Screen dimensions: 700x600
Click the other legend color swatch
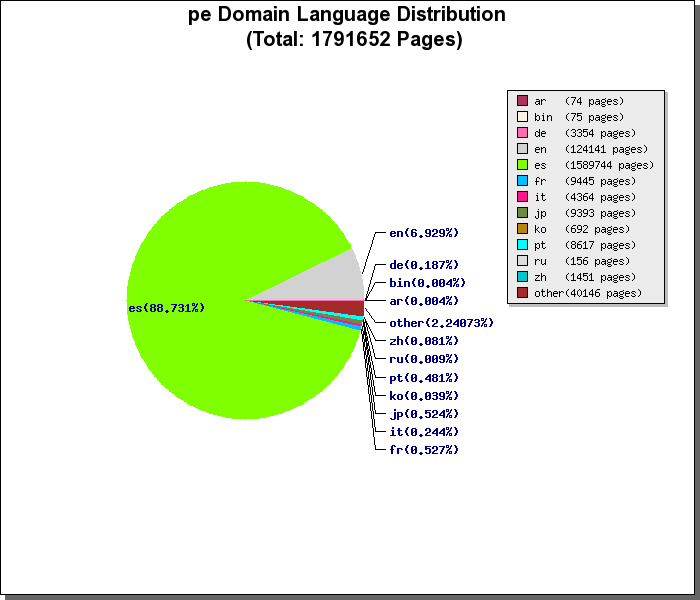pos(522,293)
